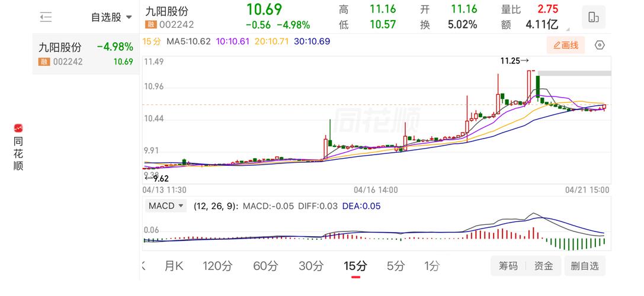Screen dimensions: 644x296
Task: Select the 15分 period tab
Action: pos(355,266)
